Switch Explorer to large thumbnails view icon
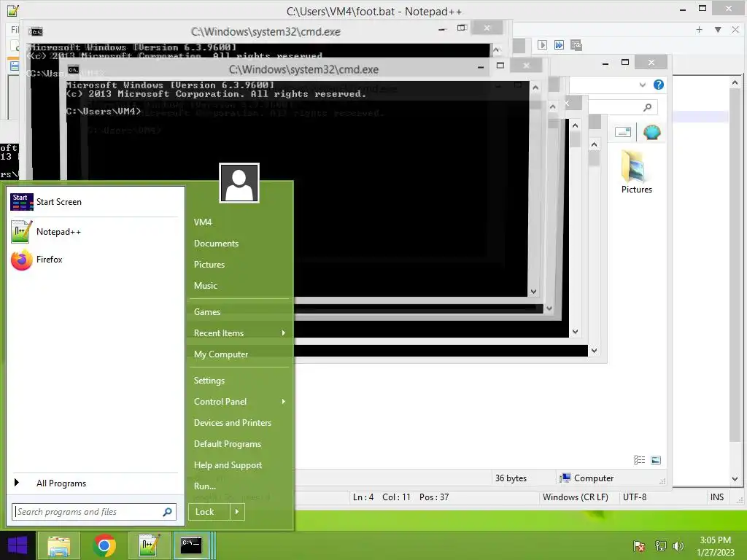The height and width of the screenshot is (560, 747). tap(656, 459)
